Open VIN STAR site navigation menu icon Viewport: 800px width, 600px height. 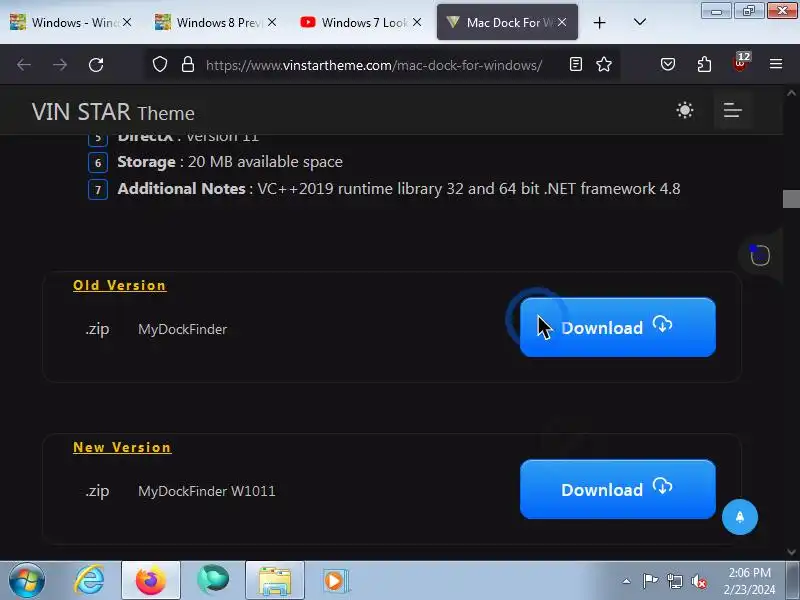point(732,110)
